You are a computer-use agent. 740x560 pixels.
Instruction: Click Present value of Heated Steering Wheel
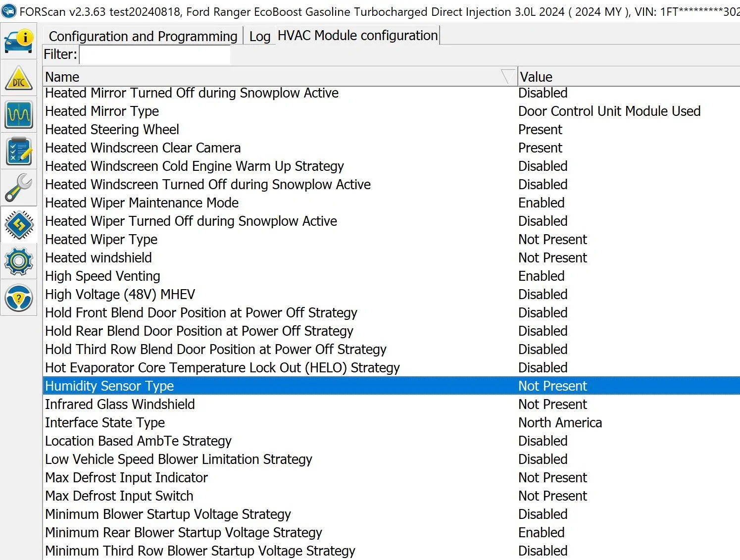coord(540,129)
